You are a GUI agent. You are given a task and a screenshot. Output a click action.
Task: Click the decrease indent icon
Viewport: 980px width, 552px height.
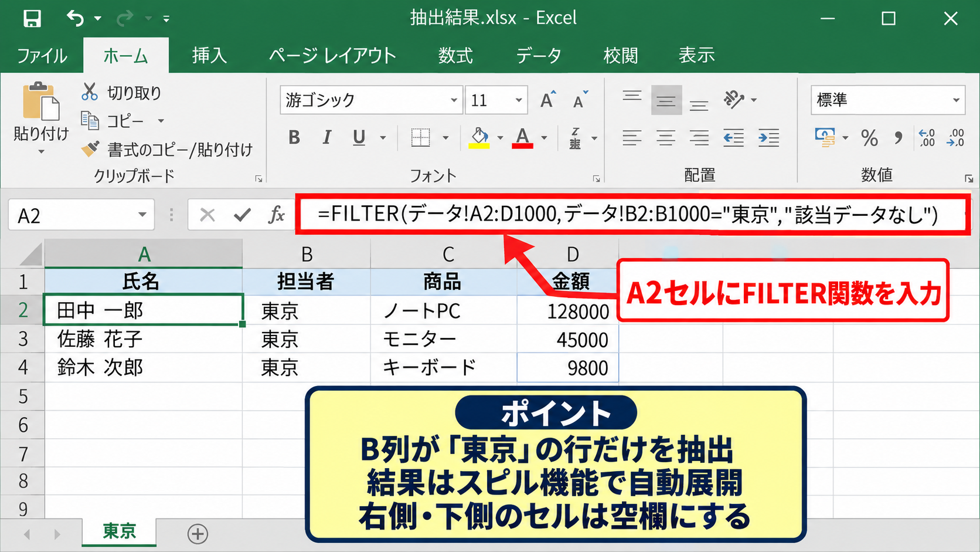coord(733,138)
